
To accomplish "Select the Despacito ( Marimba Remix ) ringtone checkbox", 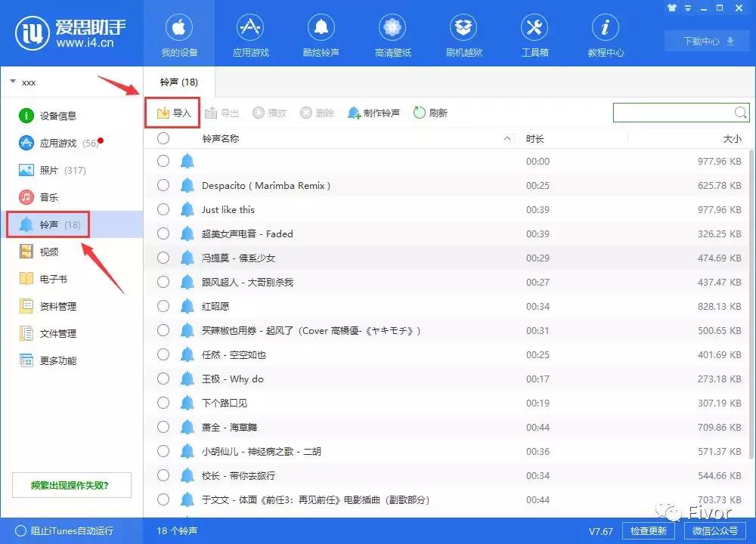I will (163, 185).
